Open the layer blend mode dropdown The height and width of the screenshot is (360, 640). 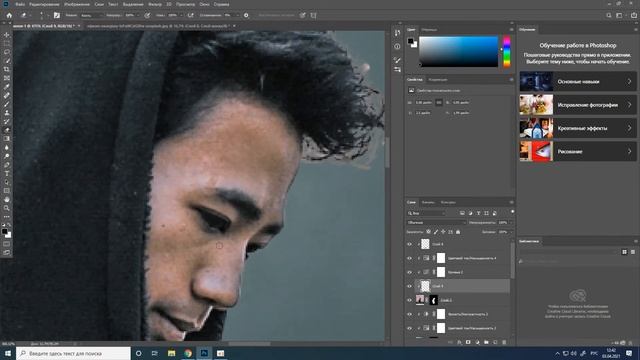[436, 222]
